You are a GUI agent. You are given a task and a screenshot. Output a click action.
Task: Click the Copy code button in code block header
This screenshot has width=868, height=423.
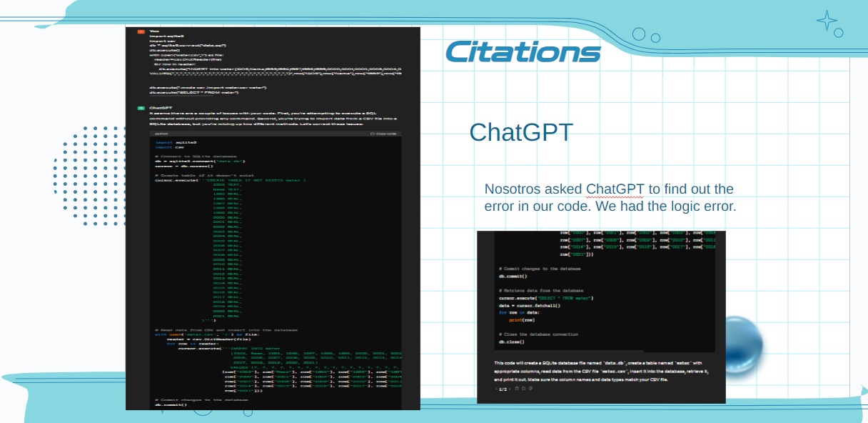[383, 134]
